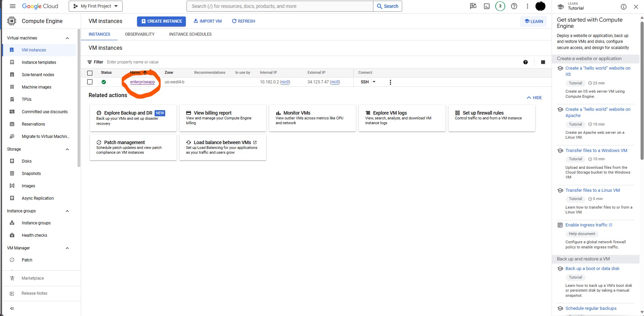Open Committed use discounts
Image resolution: width=644 pixels, height=316 pixels.
click(x=45, y=112)
